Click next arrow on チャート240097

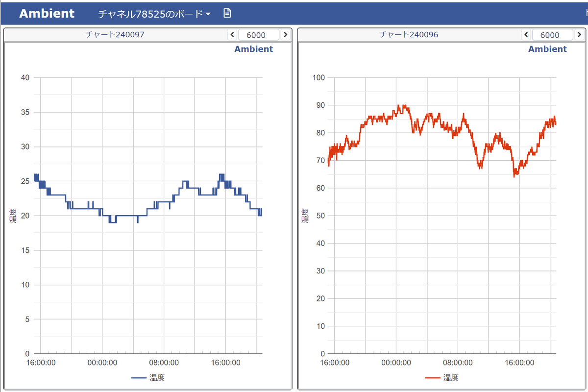click(285, 35)
